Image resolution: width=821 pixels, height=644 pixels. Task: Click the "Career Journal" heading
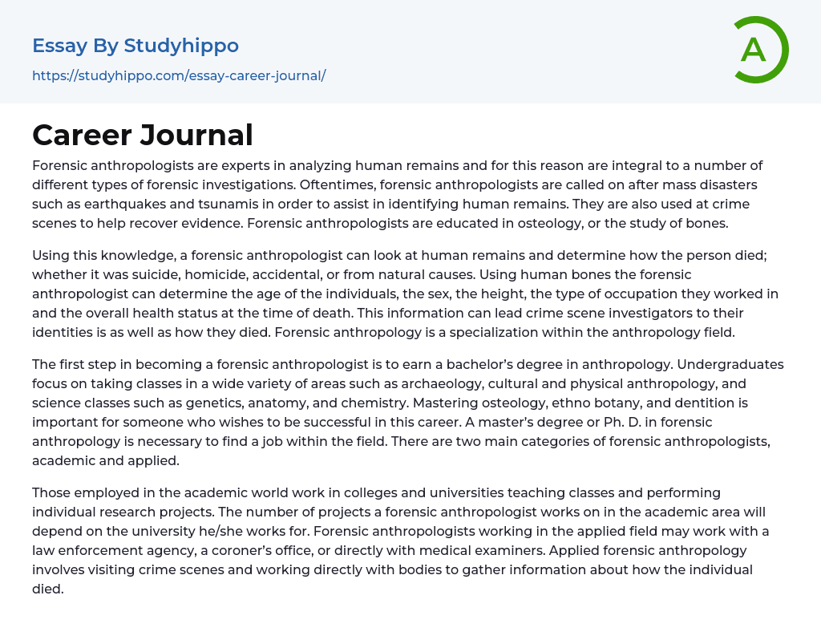click(x=143, y=135)
